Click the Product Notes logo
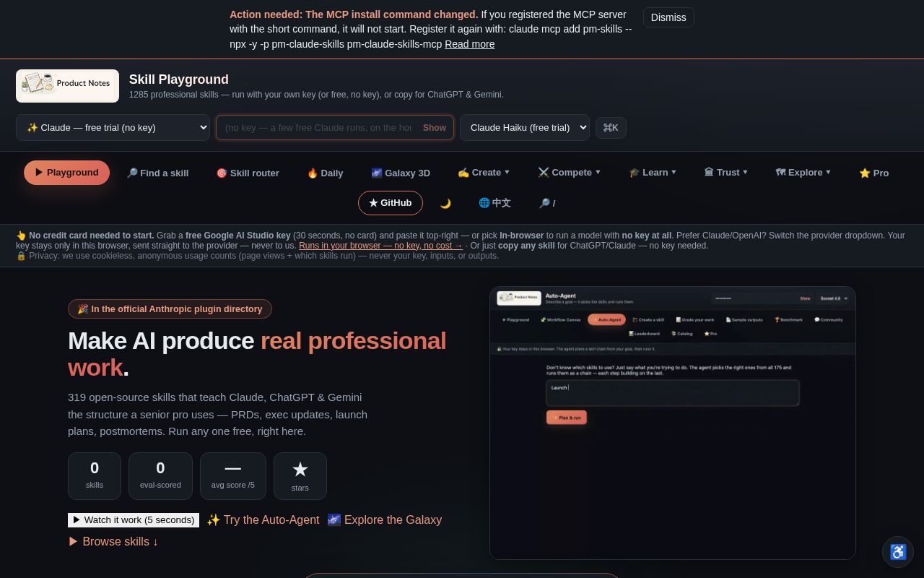Image resolution: width=924 pixels, height=578 pixels. coord(67,86)
